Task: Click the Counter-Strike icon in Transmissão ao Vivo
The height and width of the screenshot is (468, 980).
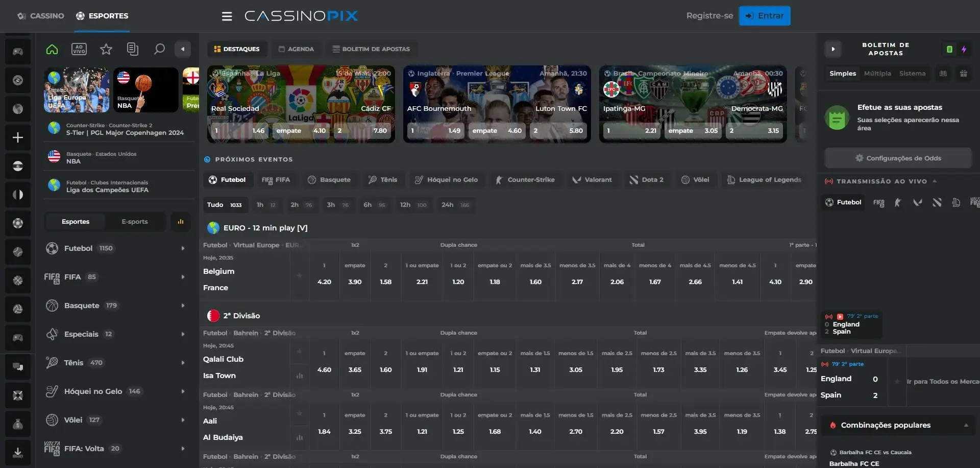Action: pos(897,202)
